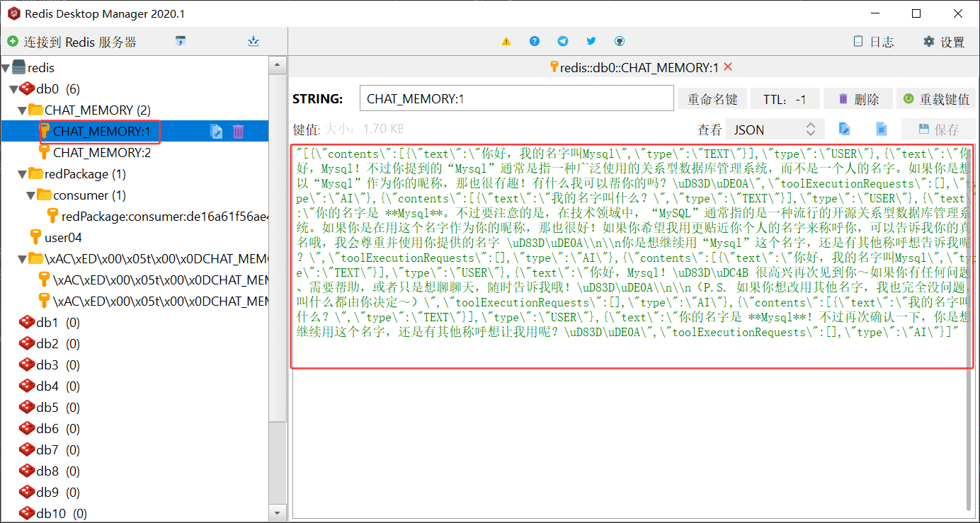Open the 日志 log panel
The width and height of the screenshot is (980, 523).
click(x=874, y=42)
